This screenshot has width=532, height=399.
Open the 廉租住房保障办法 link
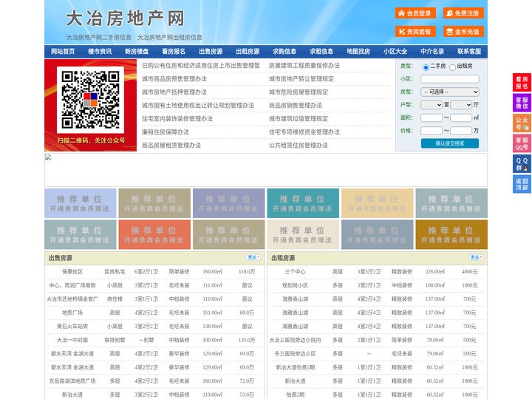[x=166, y=132]
